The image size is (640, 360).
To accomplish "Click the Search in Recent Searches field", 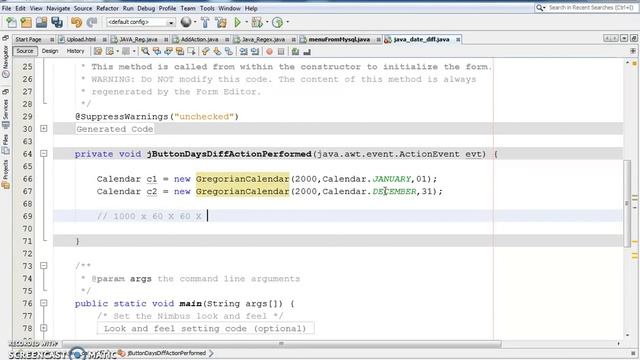I will [x=586, y=8].
